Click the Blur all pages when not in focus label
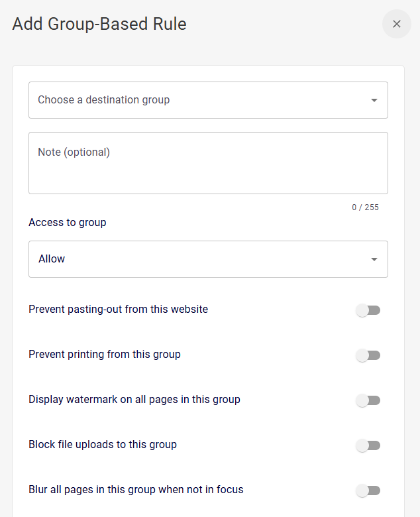420x517 pixels. click(x=136, y=490)
